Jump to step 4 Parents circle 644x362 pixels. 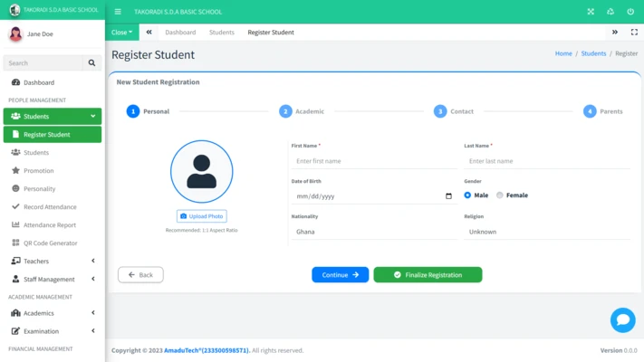pos(590,111)
